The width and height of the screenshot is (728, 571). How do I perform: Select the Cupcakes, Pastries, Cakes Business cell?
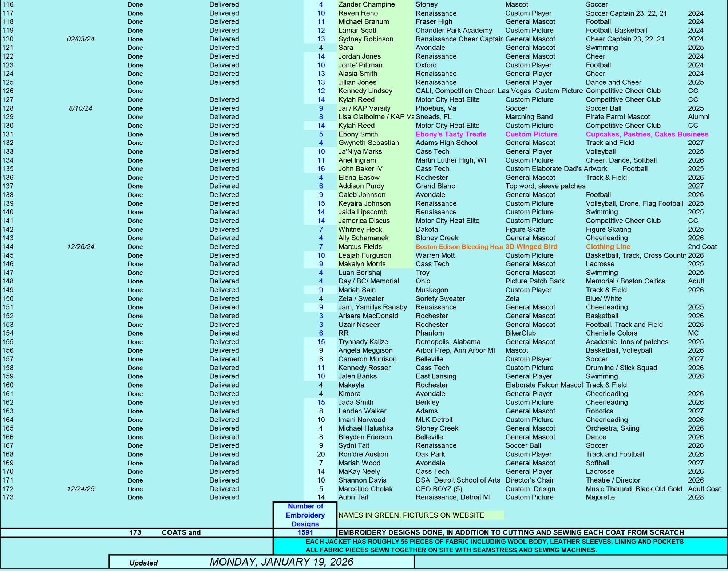pyautogui.click(x=647, y=134)
